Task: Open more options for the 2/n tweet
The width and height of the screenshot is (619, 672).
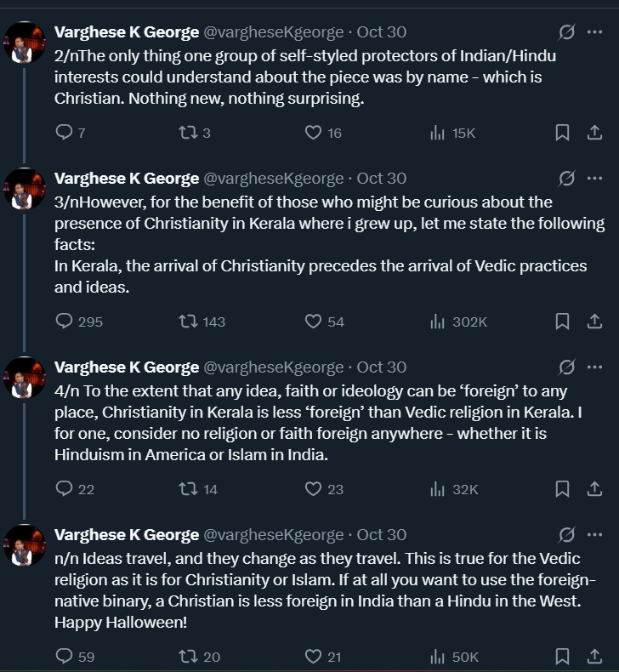Action: pos(595,32)
